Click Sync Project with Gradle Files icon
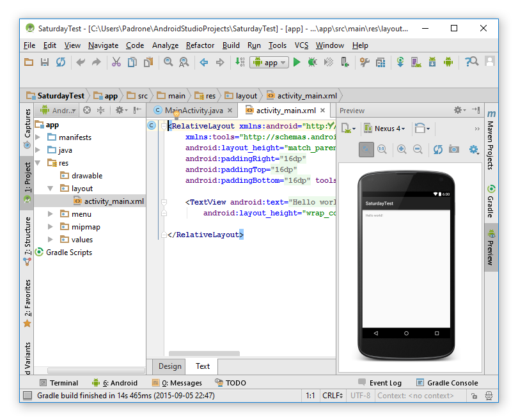 pyautogui.click(x=400, y=62)
